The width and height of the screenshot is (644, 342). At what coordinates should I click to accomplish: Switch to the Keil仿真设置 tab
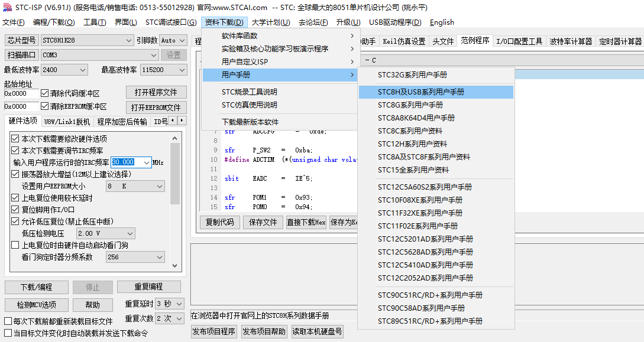404,41
